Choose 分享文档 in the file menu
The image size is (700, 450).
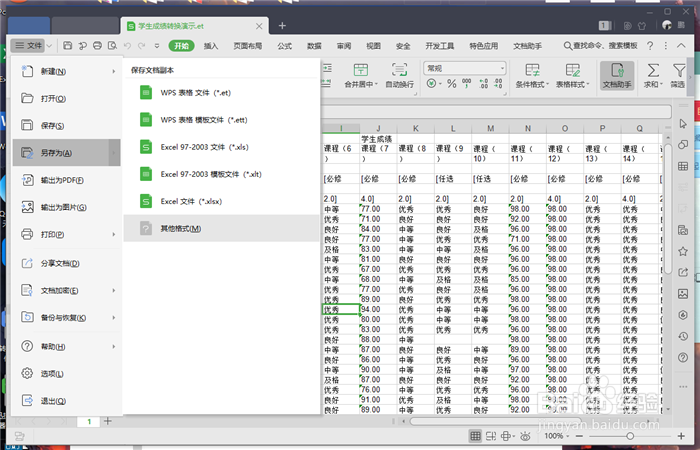tap(67, 263)
